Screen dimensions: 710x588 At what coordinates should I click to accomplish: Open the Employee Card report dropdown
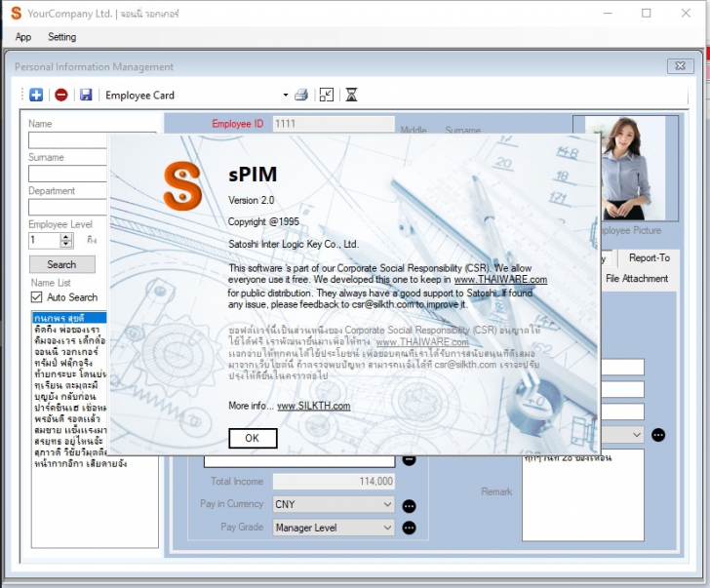point(285,95)
